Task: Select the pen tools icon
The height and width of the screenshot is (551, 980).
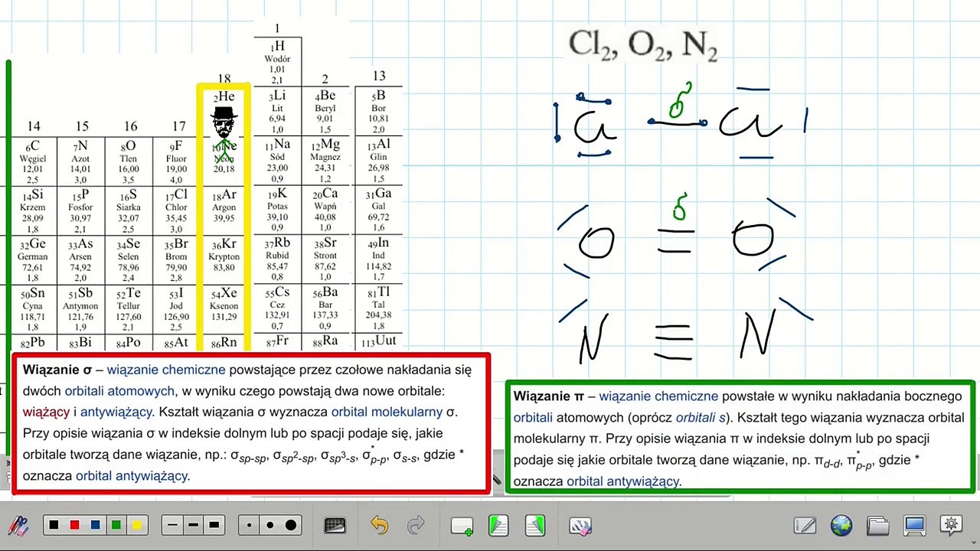Action: (18, 526)
